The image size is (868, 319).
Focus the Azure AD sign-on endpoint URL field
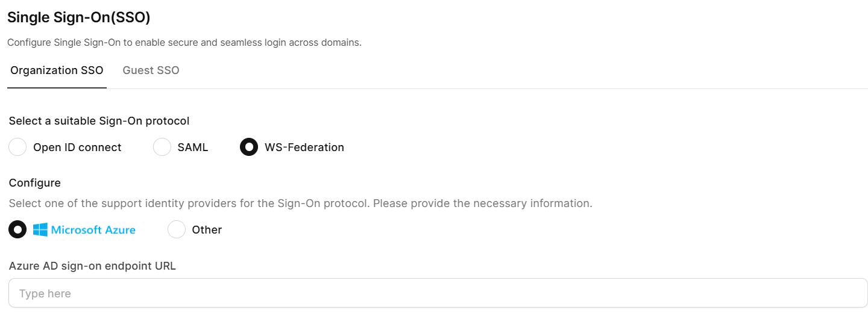point(438,293)
